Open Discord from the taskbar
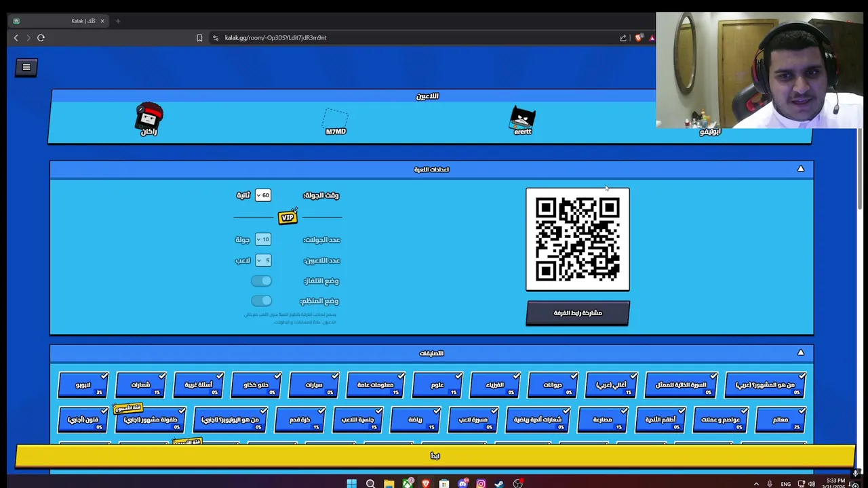 [462, 483]
